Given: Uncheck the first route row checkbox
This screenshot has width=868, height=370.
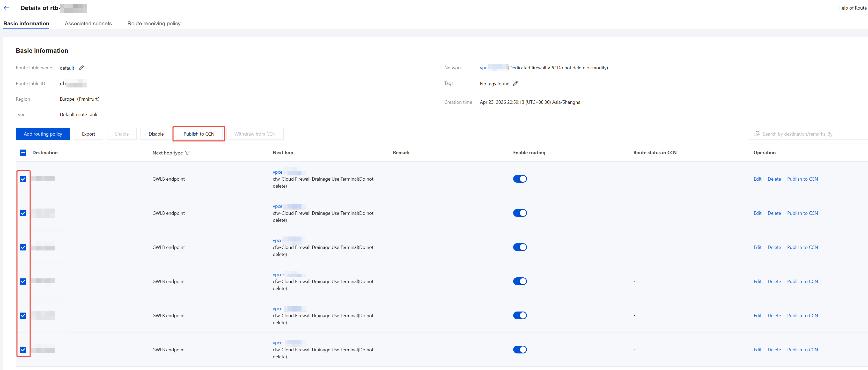Looking at the screenshot, I should coord(23,179).
